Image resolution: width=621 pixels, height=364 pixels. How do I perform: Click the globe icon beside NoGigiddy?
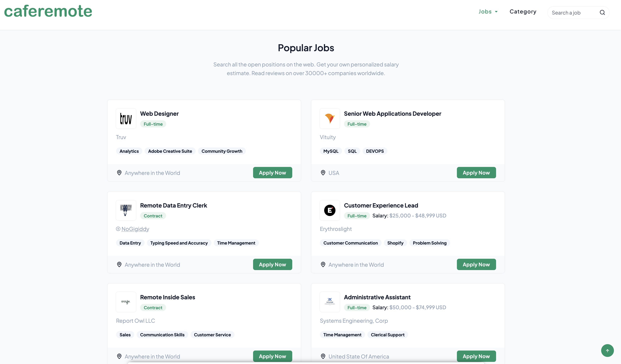point(118,229)
